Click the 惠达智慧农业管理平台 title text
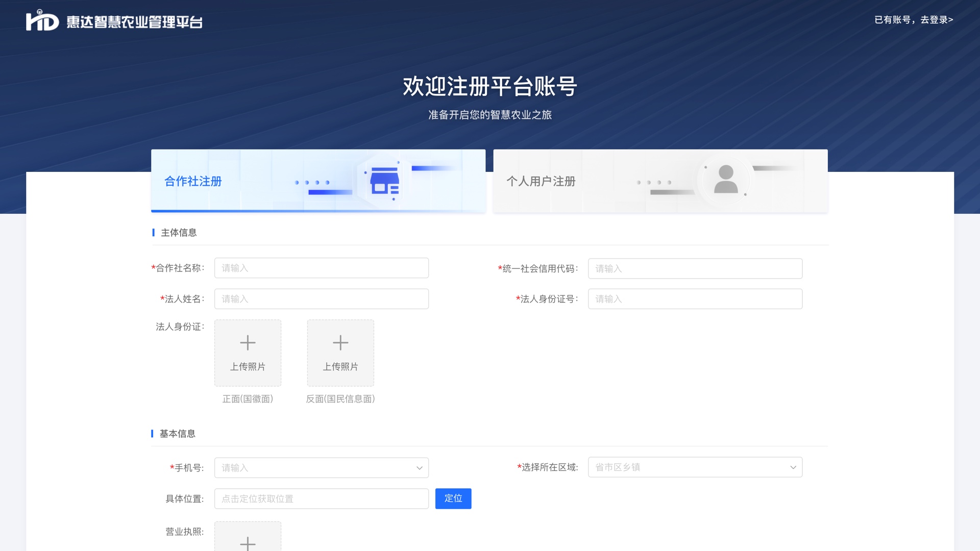 (135, 22)
